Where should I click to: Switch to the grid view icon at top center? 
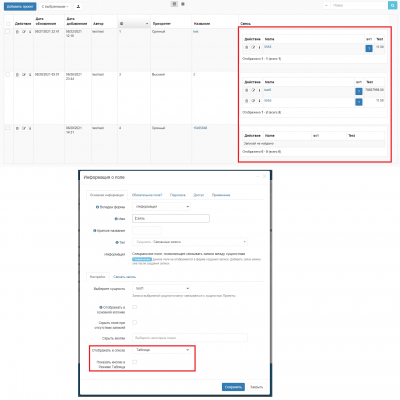[174, 4]
